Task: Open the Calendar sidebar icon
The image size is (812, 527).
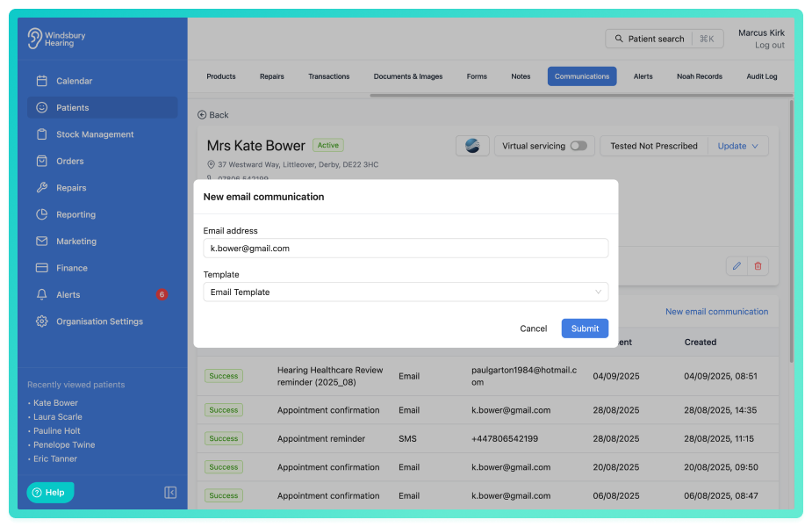Action: [x=42, y=81]
